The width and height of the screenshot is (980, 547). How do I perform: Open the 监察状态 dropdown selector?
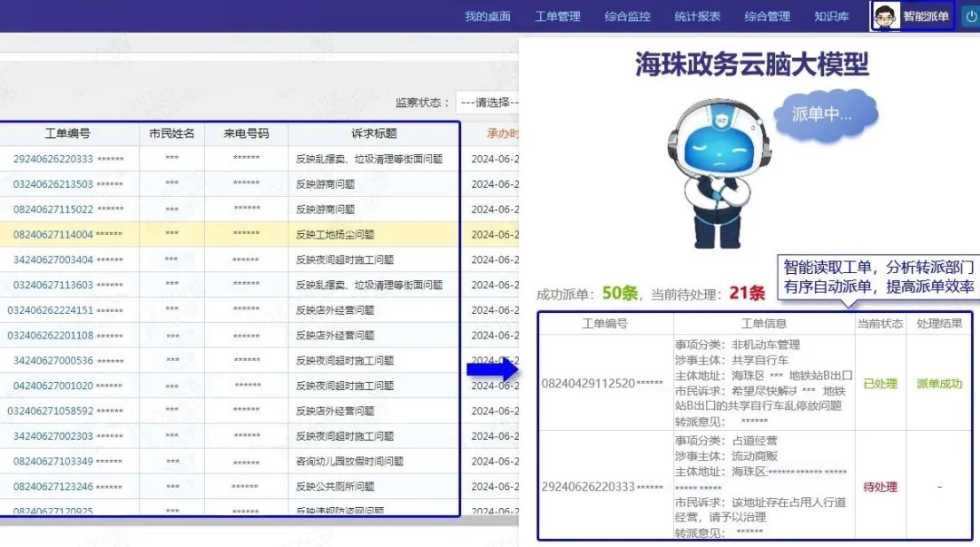(487, 103)
